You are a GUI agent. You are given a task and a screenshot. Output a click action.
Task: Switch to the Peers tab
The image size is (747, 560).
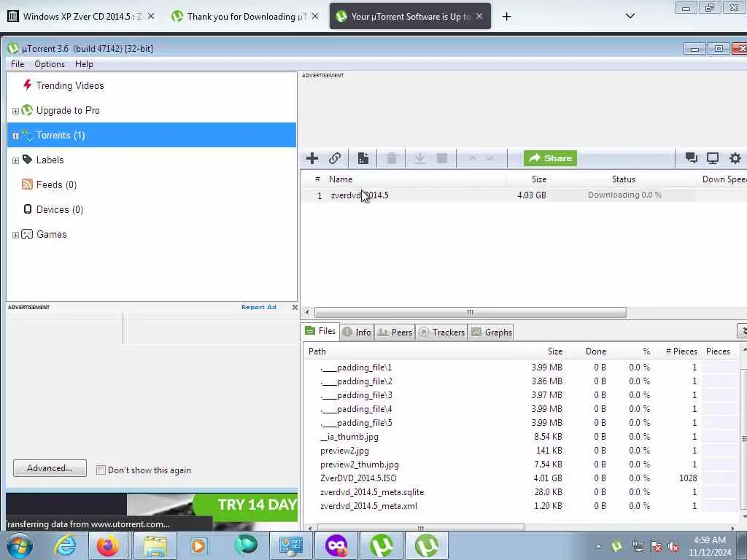[395, 332]
